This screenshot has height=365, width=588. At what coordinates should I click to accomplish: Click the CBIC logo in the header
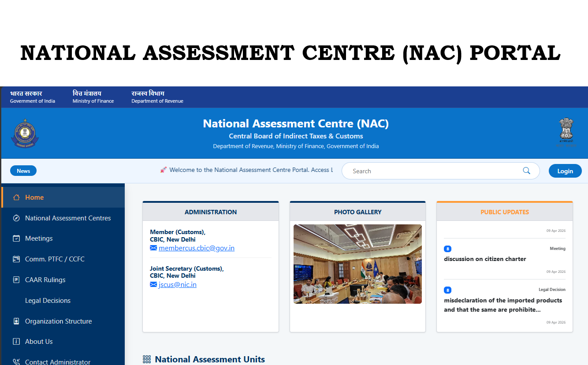click(x=25, y=134)
